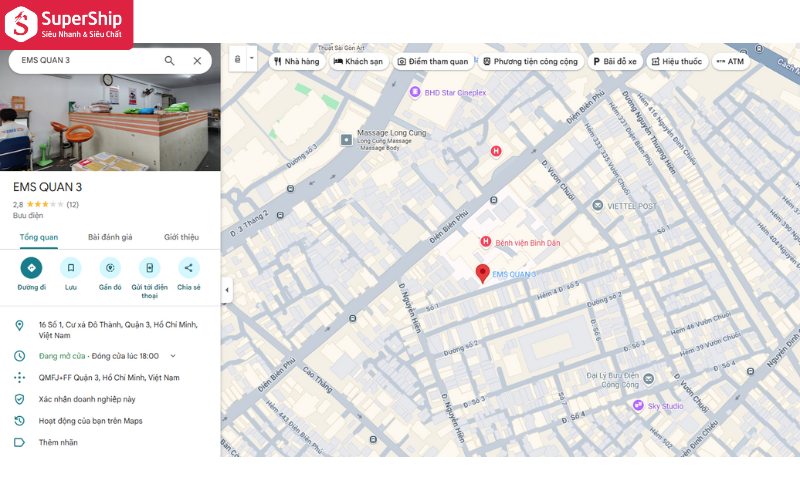Click the Sky Studio marker
Viewport: 800px width, 500px height.
(x=638, y=405)
